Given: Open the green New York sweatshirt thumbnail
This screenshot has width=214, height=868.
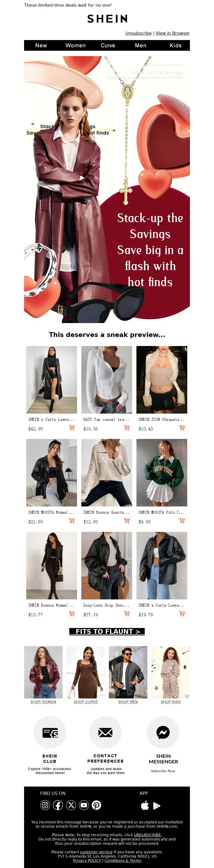Looking at the screenshot, I should (162, 472).
